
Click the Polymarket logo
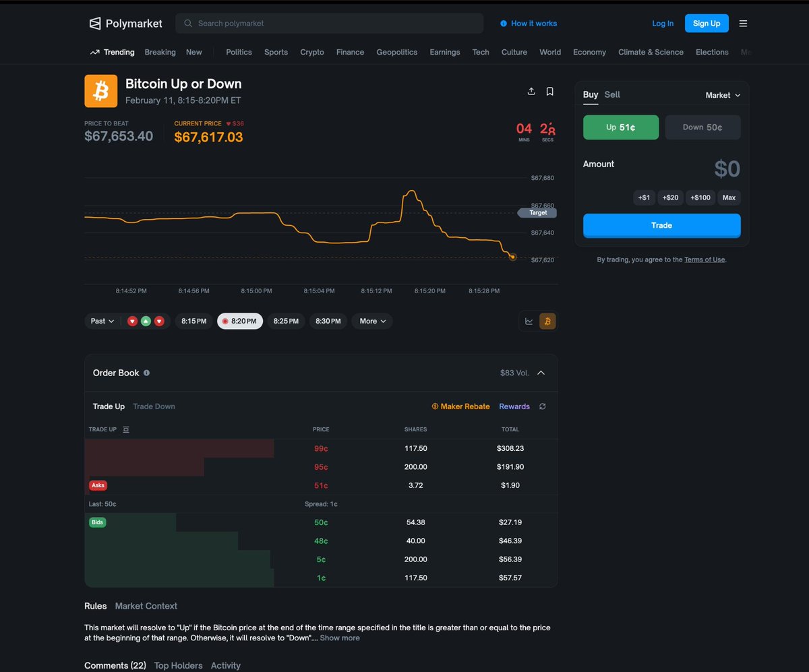(x=126, y=24)
